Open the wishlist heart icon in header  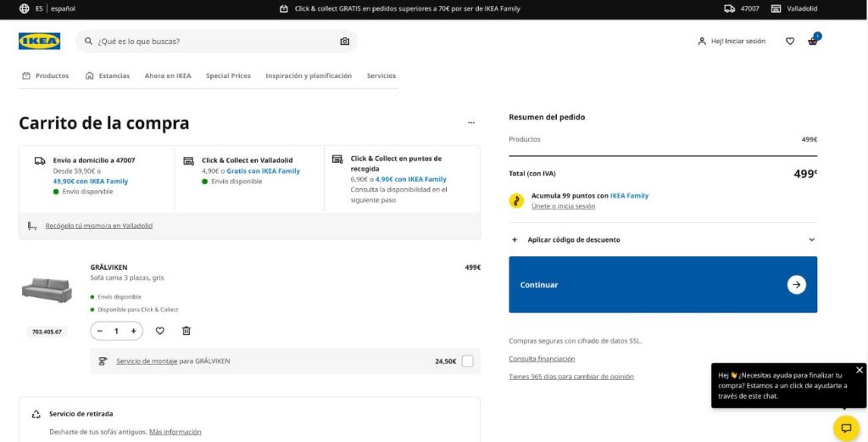[x=790, y=41]
